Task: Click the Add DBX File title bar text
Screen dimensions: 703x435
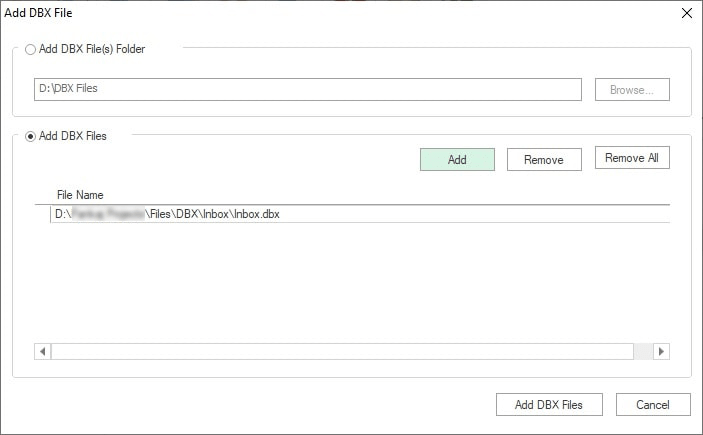Action: click(x=37, y=13)
